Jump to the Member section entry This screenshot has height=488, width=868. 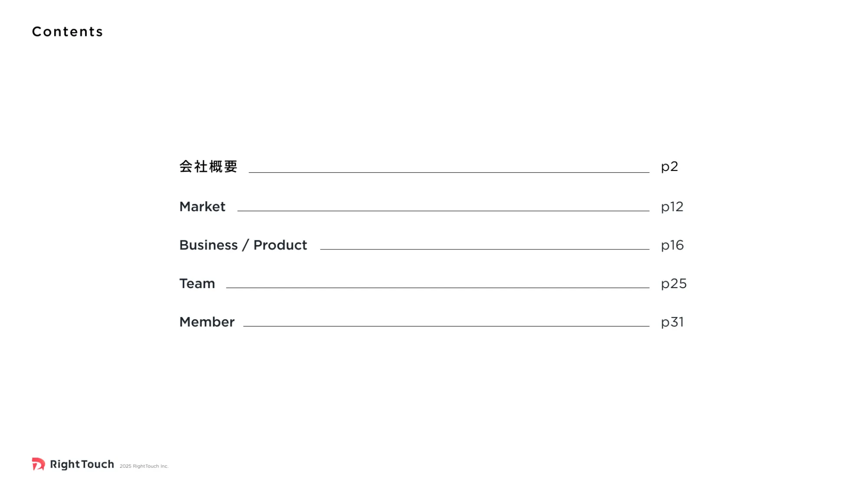(207, 322)
